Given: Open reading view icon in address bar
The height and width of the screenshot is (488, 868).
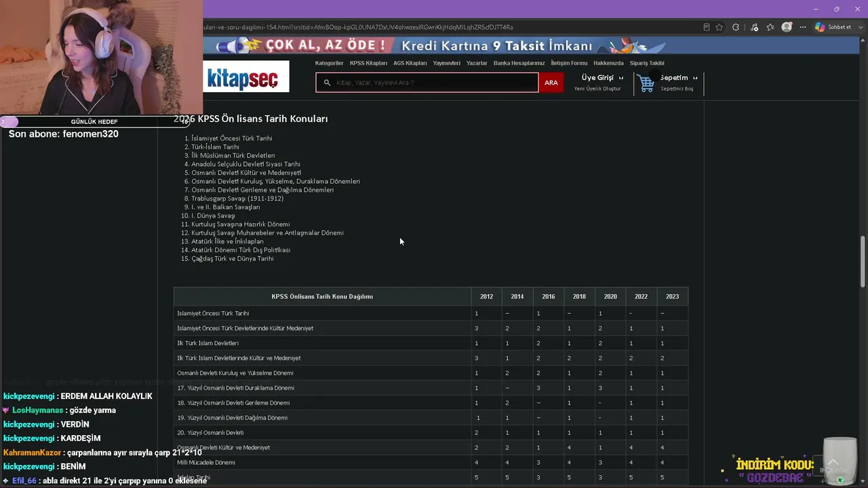Looking at the screenshot, I should pyautogui.click(x=707, y=27).
